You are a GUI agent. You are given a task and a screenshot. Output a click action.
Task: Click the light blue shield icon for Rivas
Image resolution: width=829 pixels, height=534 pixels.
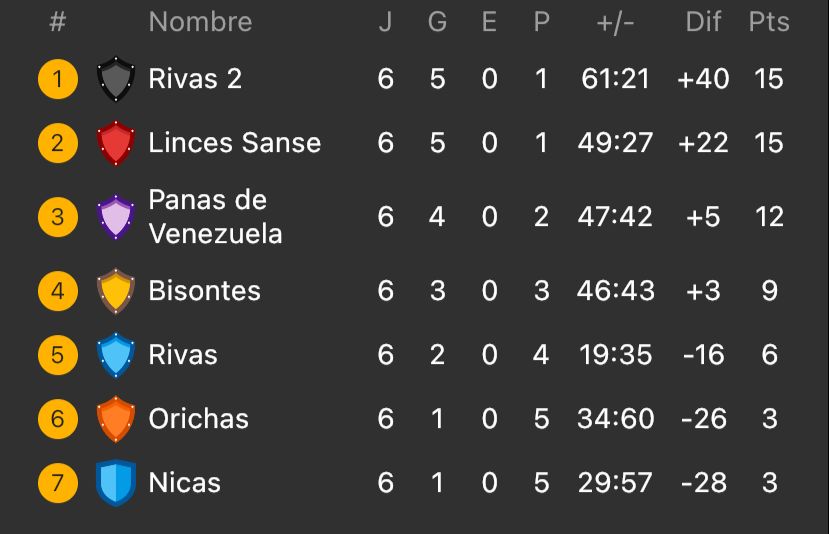[x=116, y=355]
